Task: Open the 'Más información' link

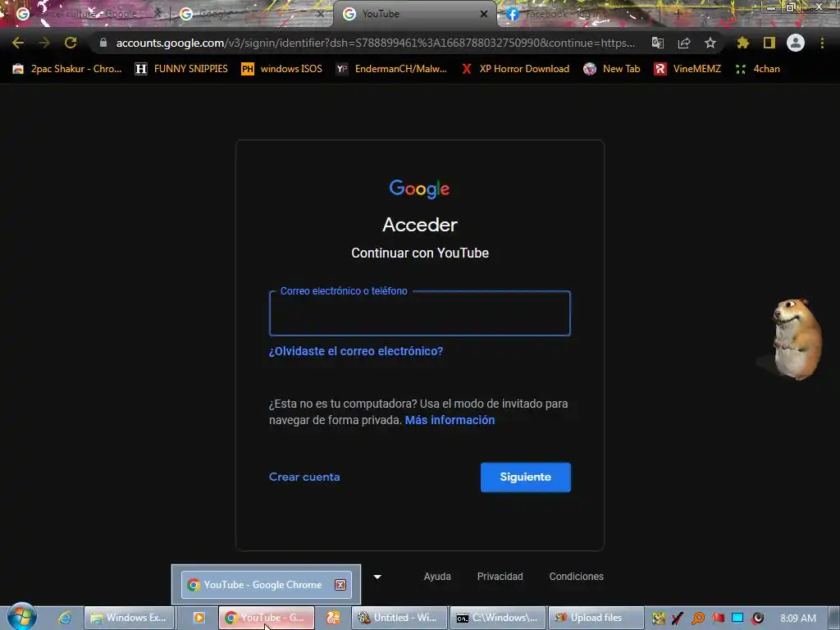Action: point(450,420)
